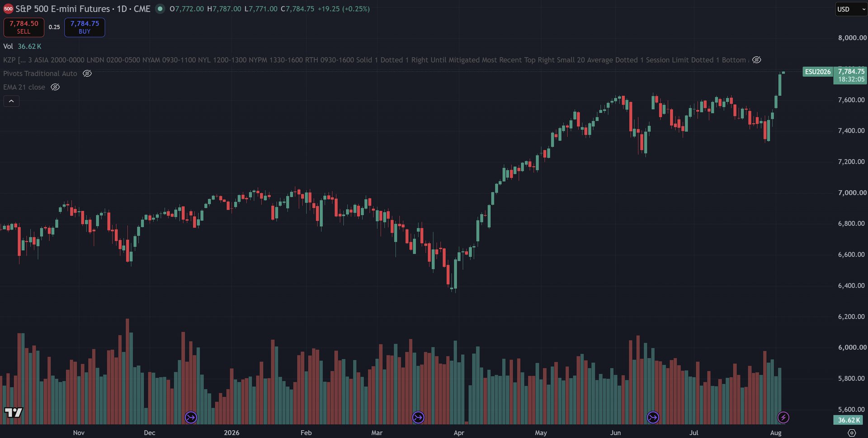
Task: Click the Mar label on time axis
Action: tap(377, 433)
